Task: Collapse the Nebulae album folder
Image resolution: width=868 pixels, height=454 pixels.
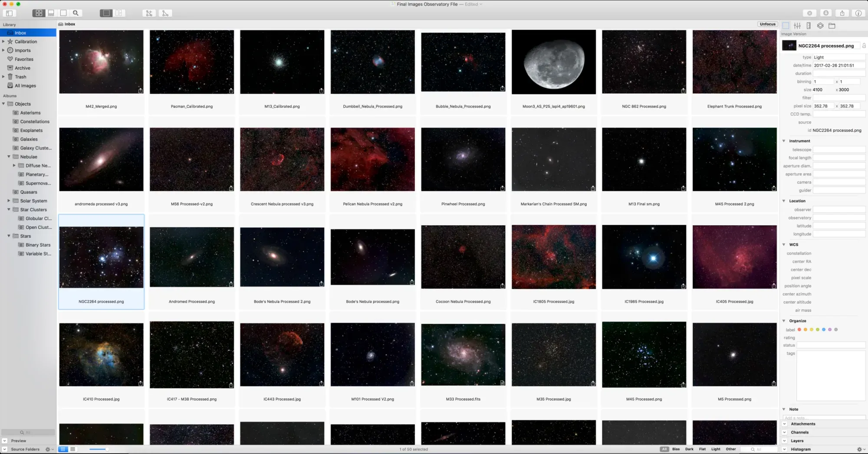Action: (x=10, y=157)
